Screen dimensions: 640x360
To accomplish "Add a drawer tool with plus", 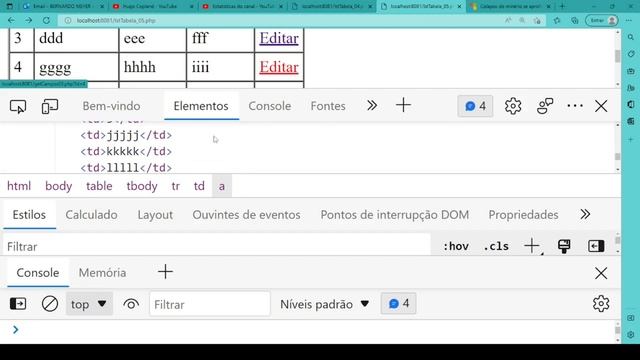I will (x=165, y=272).
